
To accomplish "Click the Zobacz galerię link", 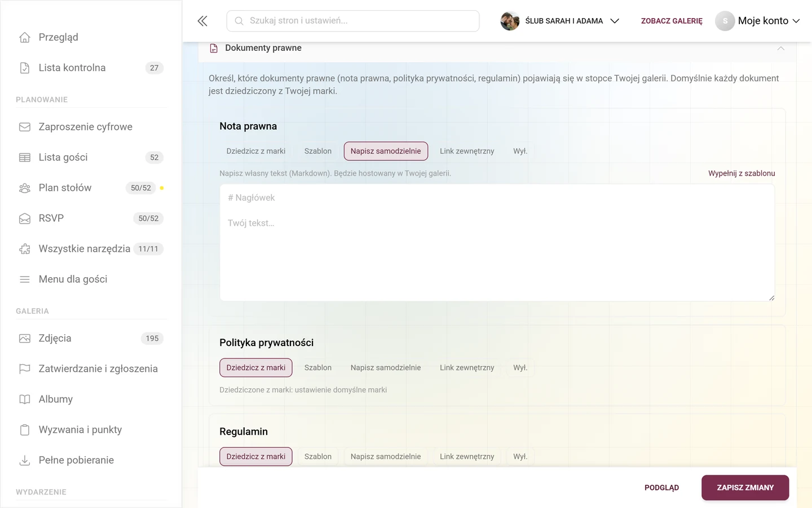I will (x=672, y=21).
